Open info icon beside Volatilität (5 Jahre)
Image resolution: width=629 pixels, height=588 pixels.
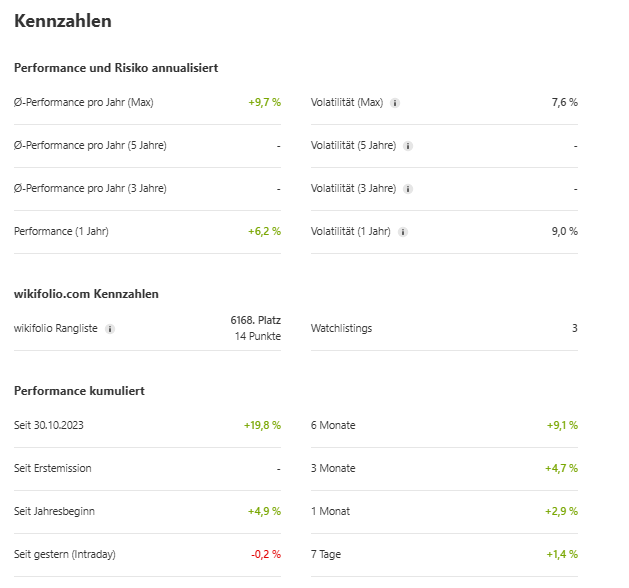(408, 146)
